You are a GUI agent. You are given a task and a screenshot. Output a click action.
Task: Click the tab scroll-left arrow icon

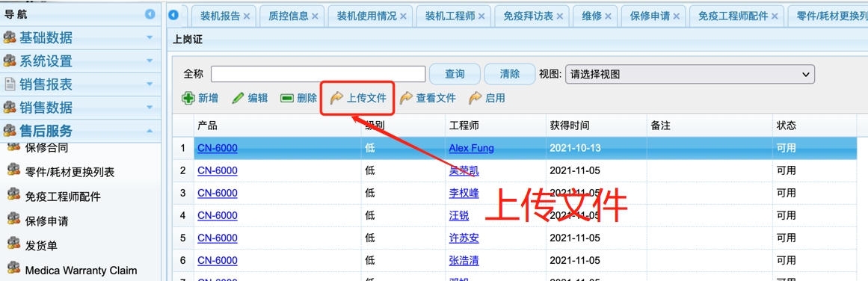tap(173, 15)
